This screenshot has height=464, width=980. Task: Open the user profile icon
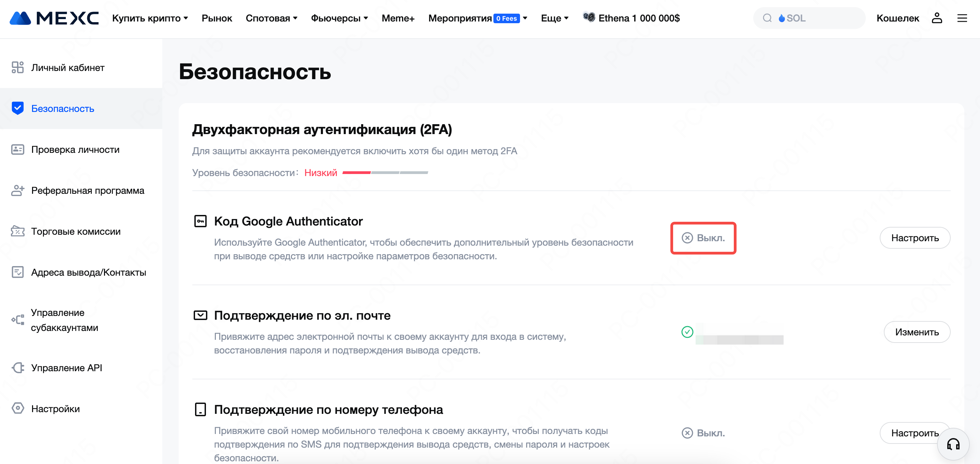[937, 18]
